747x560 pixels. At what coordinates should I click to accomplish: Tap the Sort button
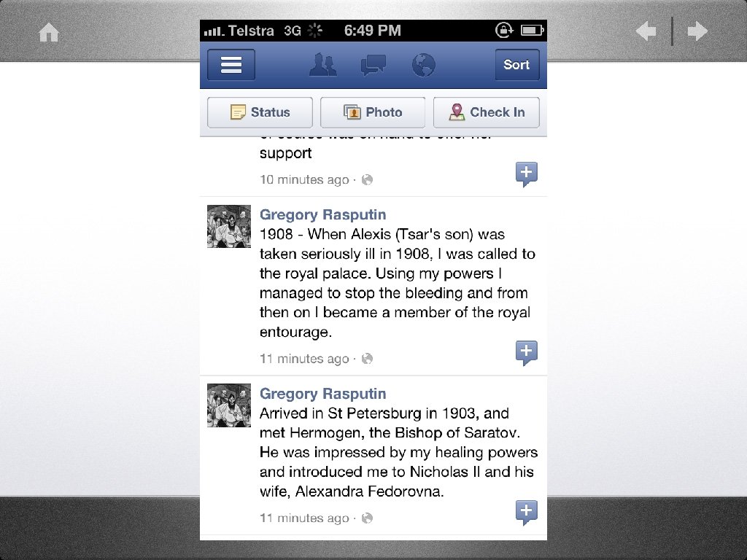pyautogui.click(x=517, y=65)
